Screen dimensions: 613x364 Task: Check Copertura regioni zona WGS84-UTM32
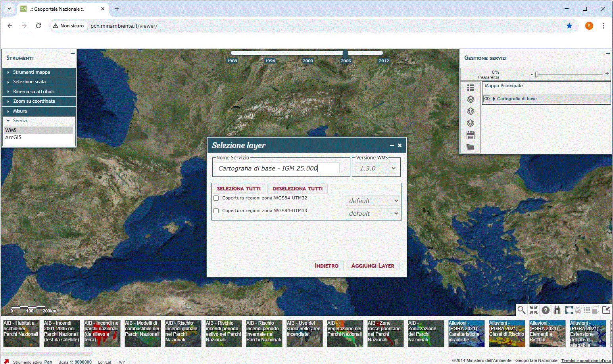(x=216, y=198)
